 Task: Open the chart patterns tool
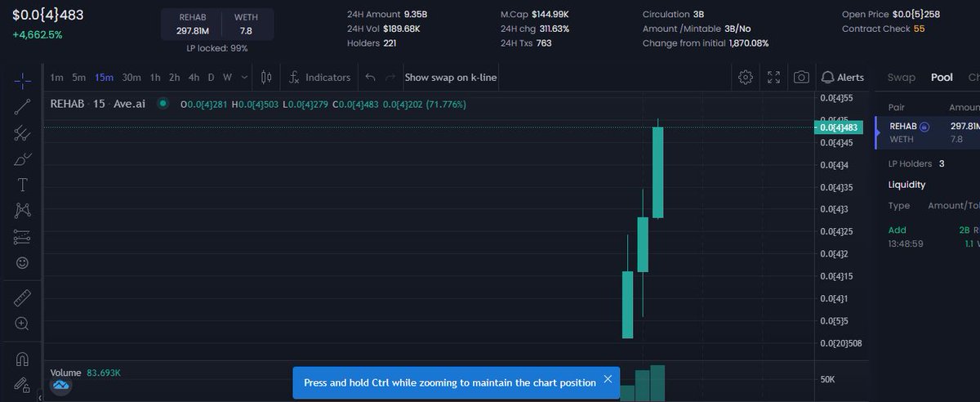[x=22, y=211]
